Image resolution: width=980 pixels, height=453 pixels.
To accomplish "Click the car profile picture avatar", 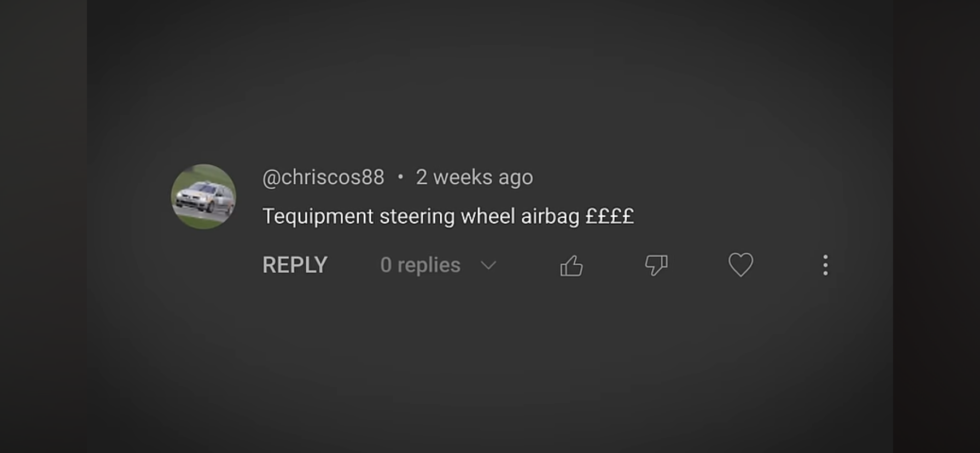I will pyautogui.click(x=203, y=196).
